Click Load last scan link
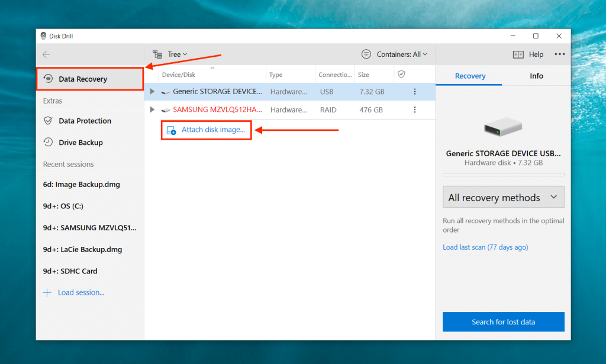Image resolution: width=606 pixels, height=364 pixels. tap(485, 247)
